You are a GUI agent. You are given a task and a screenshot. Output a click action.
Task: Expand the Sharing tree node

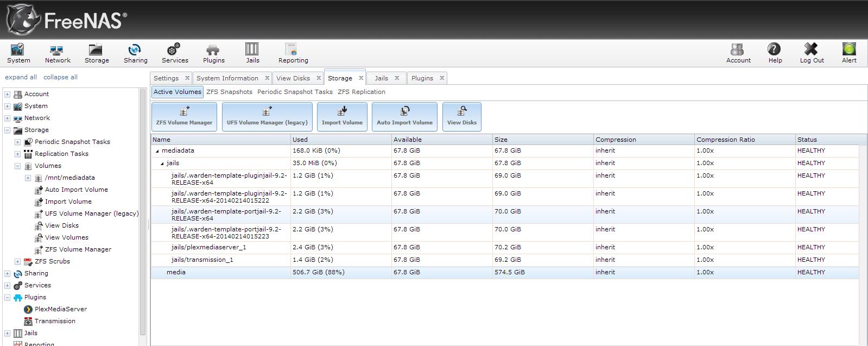[x=7, y=273]
